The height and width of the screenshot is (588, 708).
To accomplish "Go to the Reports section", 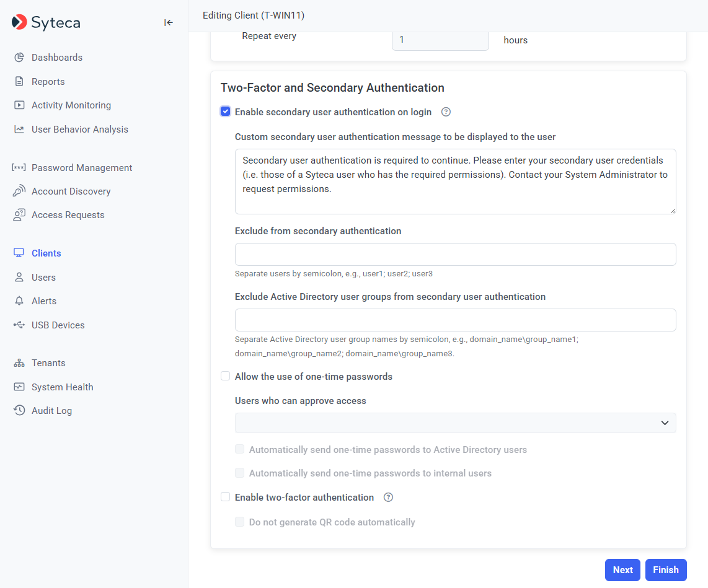I will tap(48, 82).
